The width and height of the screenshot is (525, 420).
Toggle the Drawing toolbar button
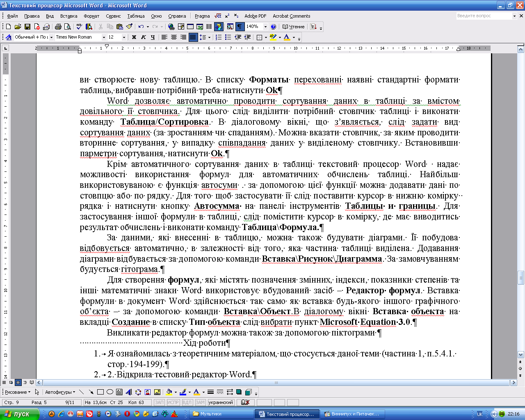(218, 27)
